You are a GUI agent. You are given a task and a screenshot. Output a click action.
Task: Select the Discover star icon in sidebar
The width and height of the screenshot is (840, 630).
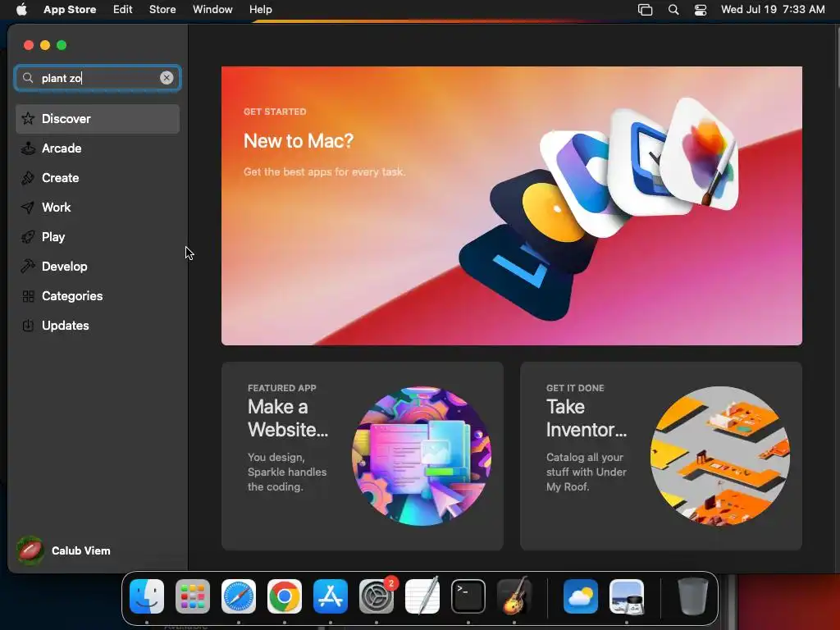(28, 118)
